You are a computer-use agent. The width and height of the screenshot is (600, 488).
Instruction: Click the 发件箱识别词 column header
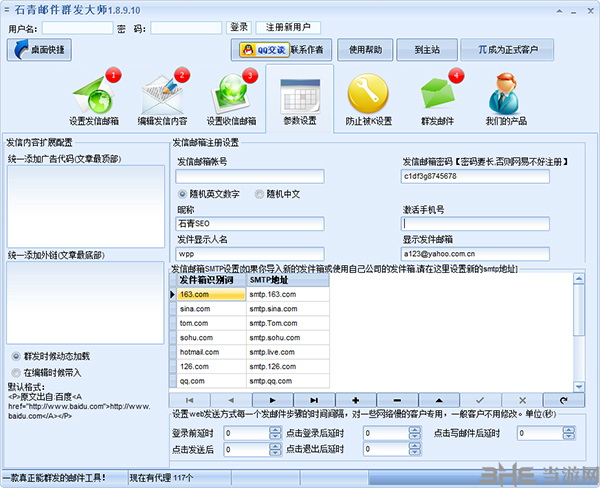[x=211, y=280]
